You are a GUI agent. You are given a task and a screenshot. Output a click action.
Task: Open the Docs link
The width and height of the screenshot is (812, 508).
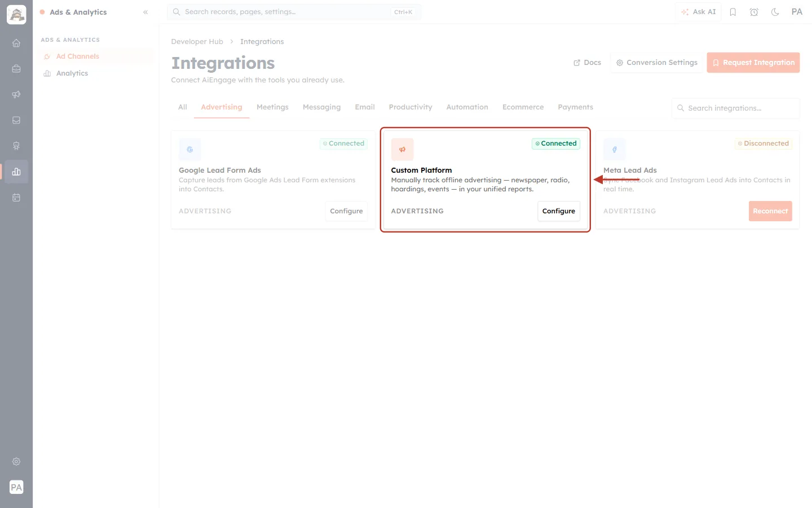[x=587, y=63]
